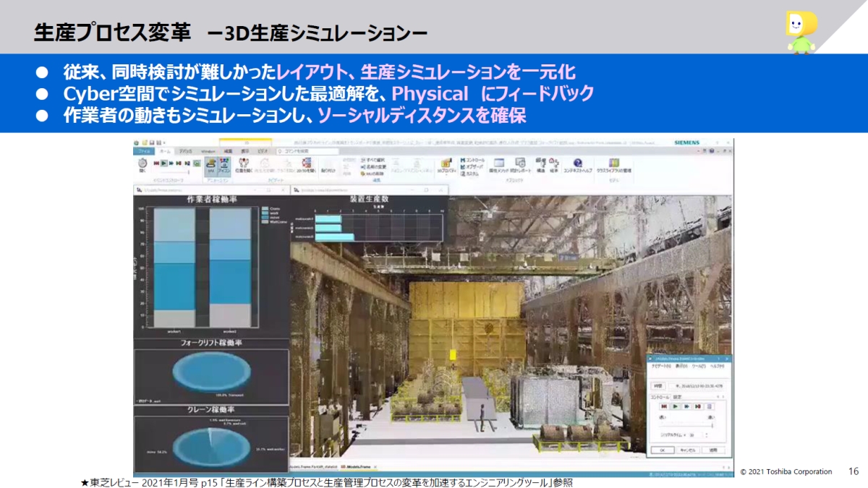The width and height of the screenshot is (868, 488).
Task: Click the 構造 structure icon
Action: coord(540,165)
